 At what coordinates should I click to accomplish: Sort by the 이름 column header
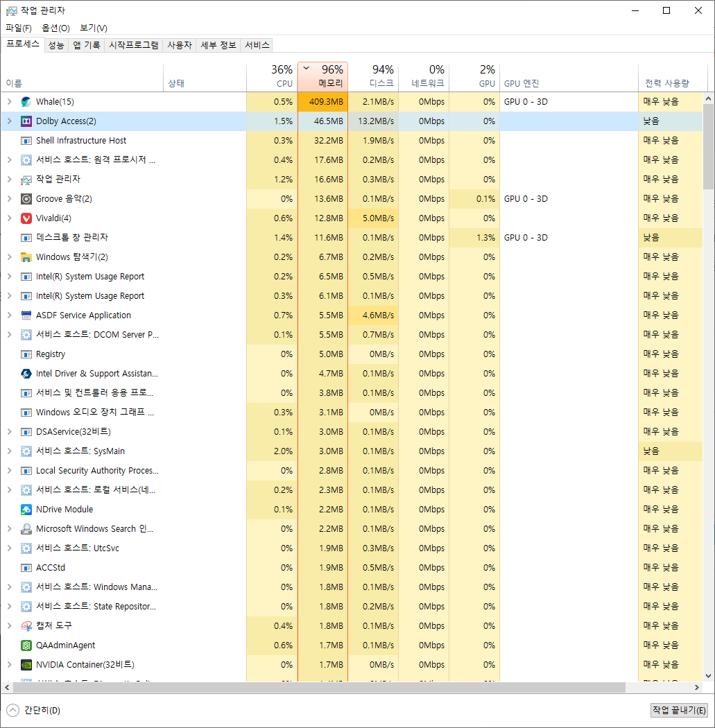pyautogui.click(x=82, y=76)
